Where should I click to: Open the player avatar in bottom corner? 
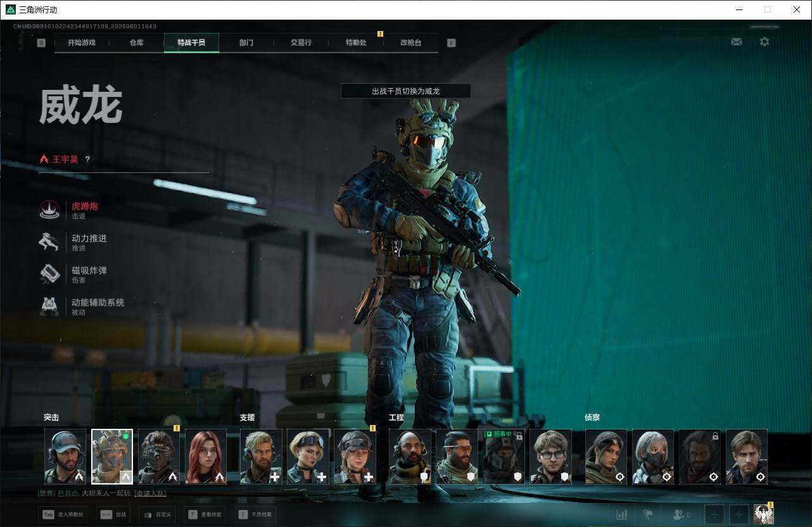[x=764, y=514]
